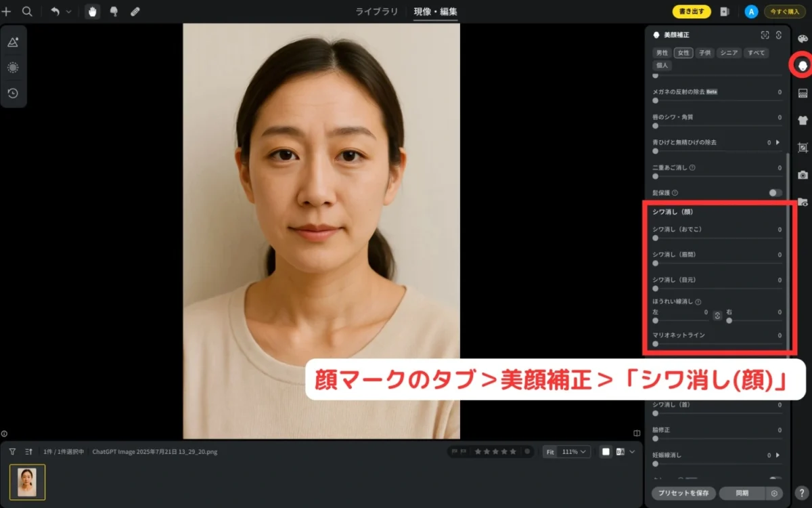Select the 男性 filter tag
The image size is (812, 508).
pyautogui.click(x=662, y=53)
